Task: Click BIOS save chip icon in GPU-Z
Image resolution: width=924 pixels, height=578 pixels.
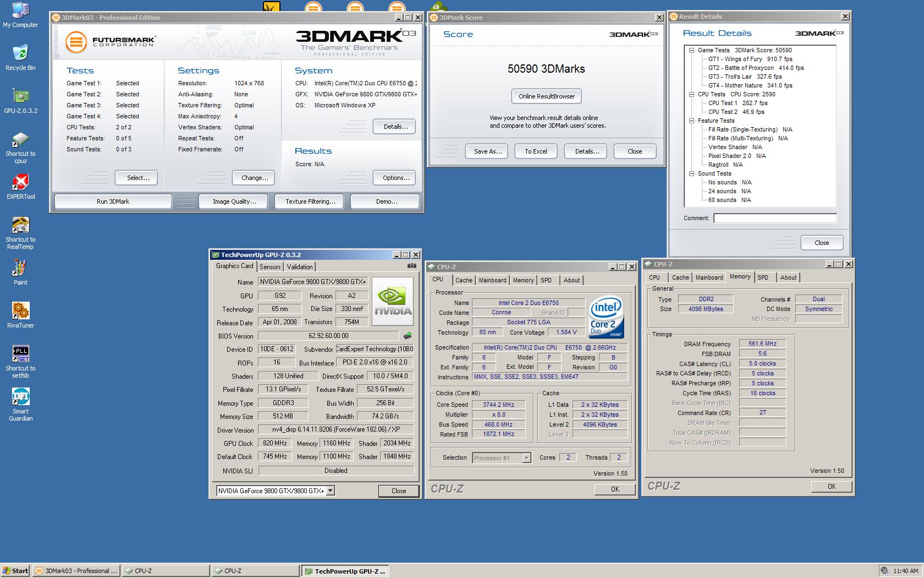Action: 408,335
